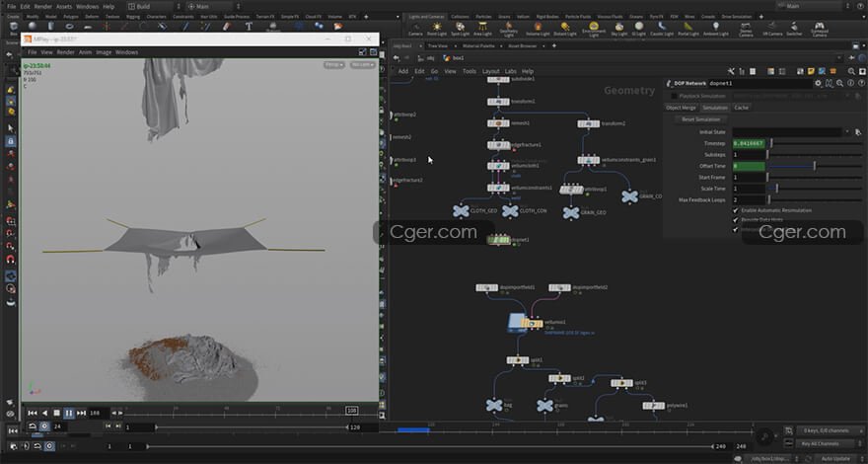
Task: Adjust the Timestep slider
Action: (x=815, y=143)
